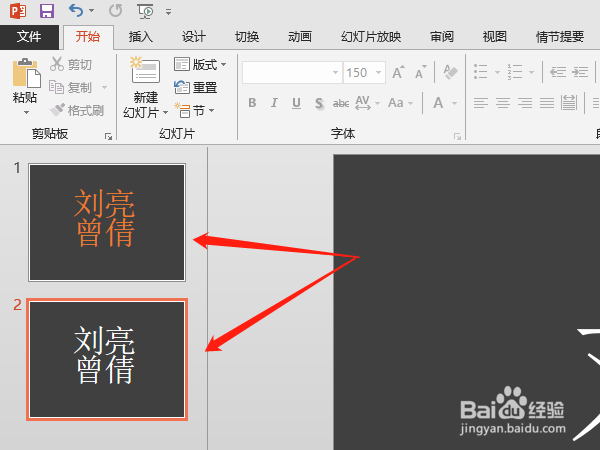
Task: Toggle text shadow (S) formatting
Action: point(319,103)
